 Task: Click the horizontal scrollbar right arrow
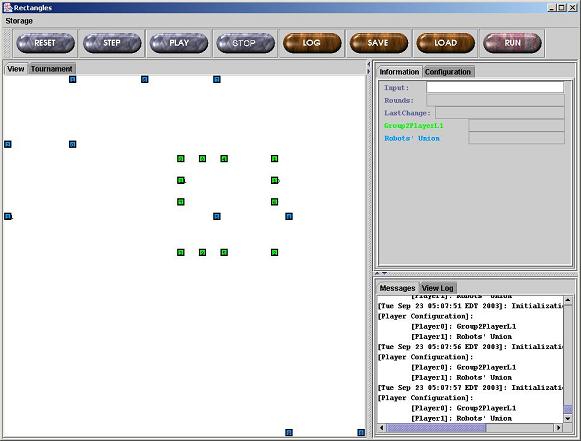click(558, 428)
